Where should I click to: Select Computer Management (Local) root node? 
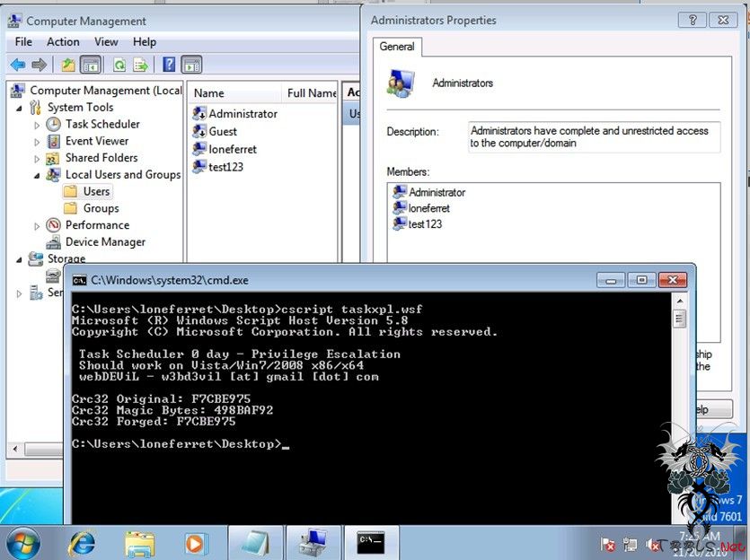coord(97,91)
